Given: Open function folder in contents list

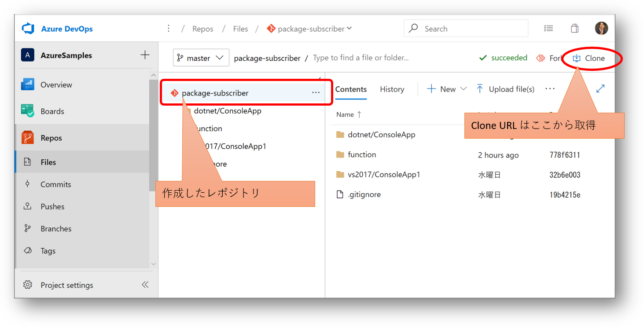Looking at the screenshot, I should tap(362, 154).
